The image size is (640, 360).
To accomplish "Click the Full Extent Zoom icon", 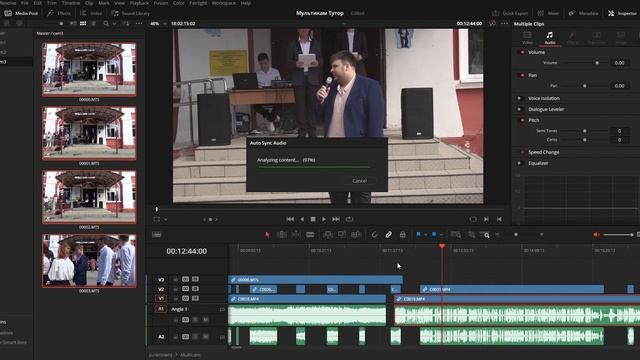I will pos(456,235).
